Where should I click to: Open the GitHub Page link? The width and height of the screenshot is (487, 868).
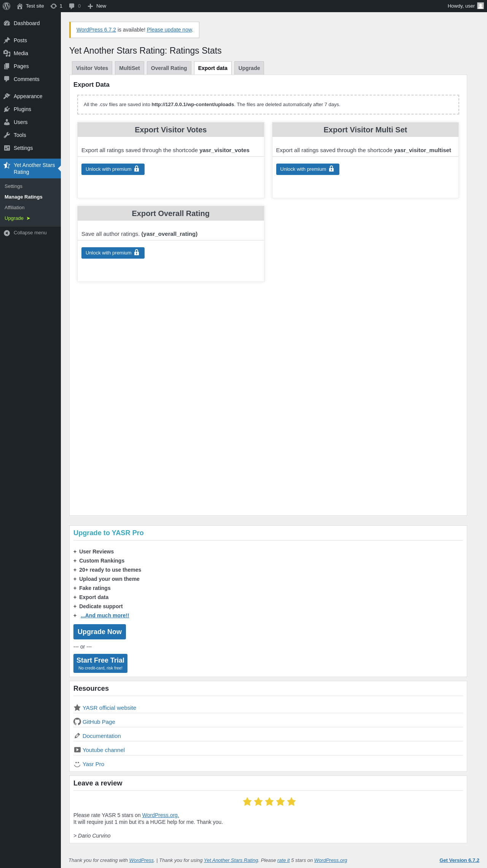(x=99, y=722)
